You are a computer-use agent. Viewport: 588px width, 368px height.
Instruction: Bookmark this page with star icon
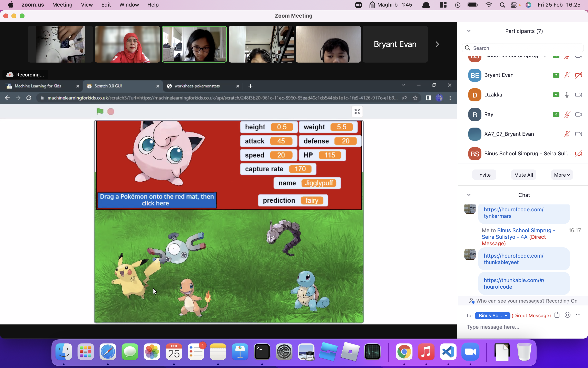(x=415, y=98)
